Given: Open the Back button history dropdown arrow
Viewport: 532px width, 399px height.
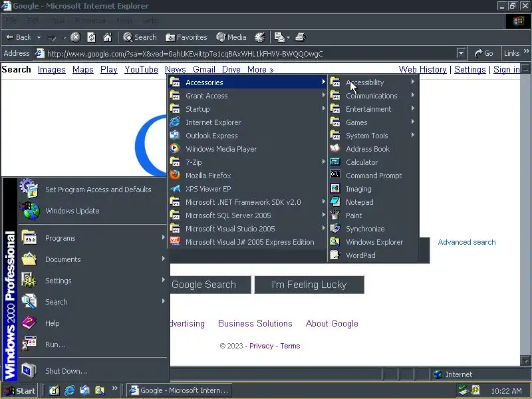Looking at the screenshot, I should (x=39, y=37).
